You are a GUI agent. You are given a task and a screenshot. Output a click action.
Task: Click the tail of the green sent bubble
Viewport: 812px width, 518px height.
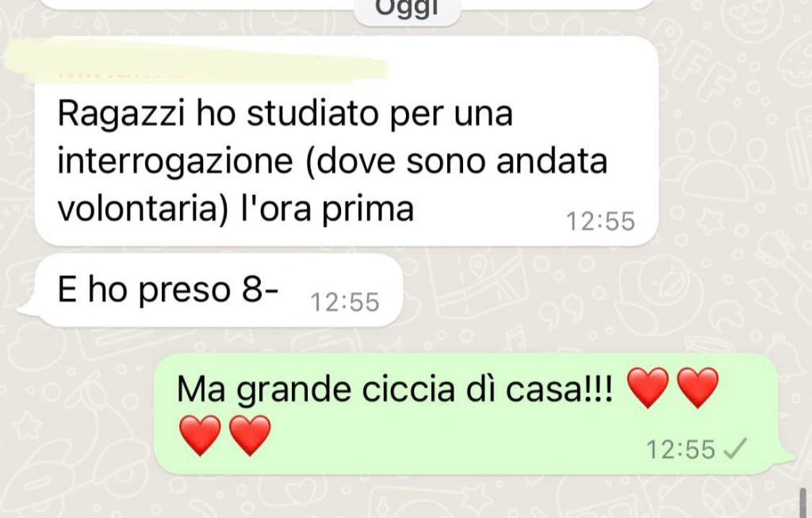786,459
